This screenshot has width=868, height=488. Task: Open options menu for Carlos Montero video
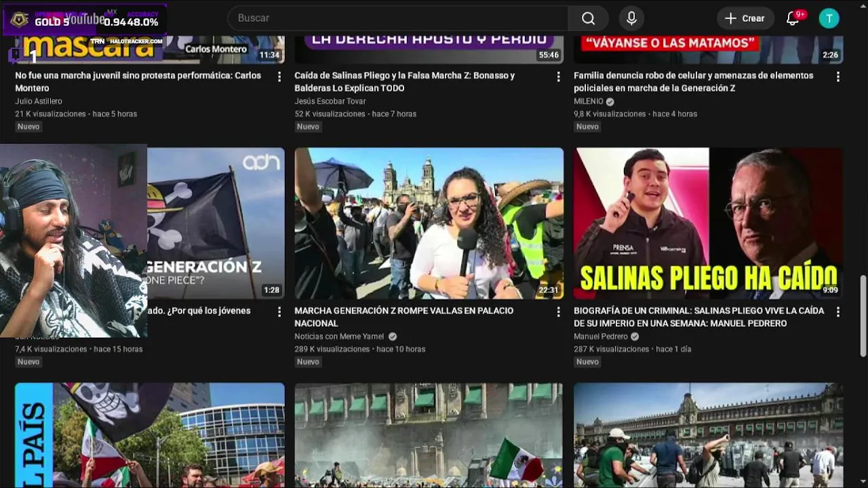point(279,77)
